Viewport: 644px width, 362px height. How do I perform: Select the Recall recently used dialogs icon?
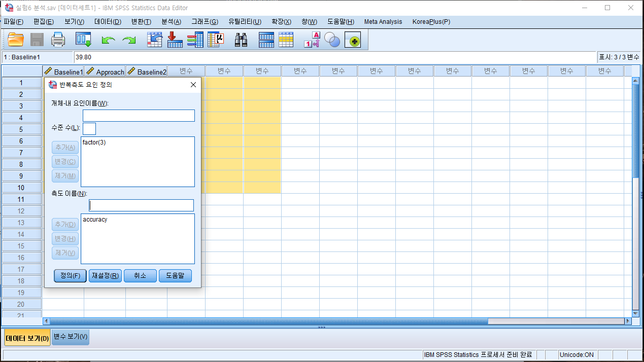click(83, 40)
